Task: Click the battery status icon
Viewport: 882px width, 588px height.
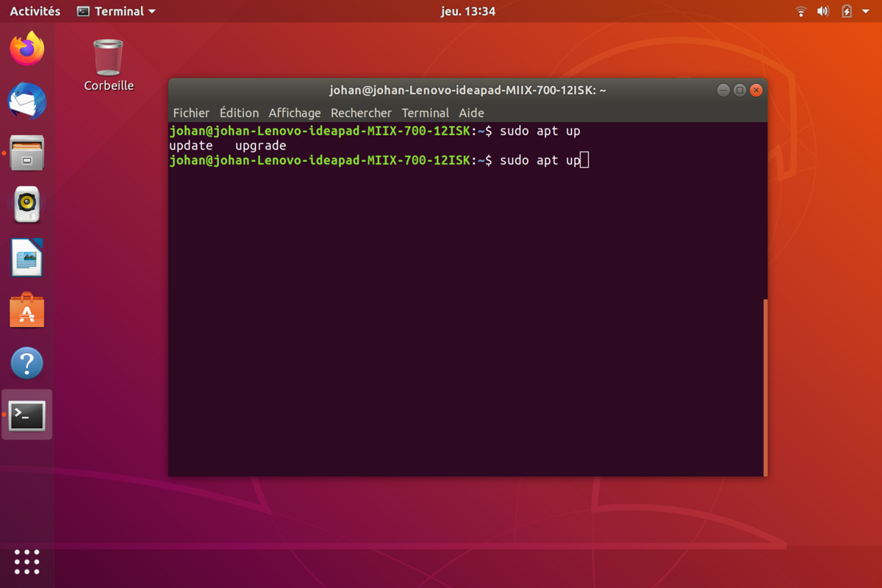Action: coord(846,11)
